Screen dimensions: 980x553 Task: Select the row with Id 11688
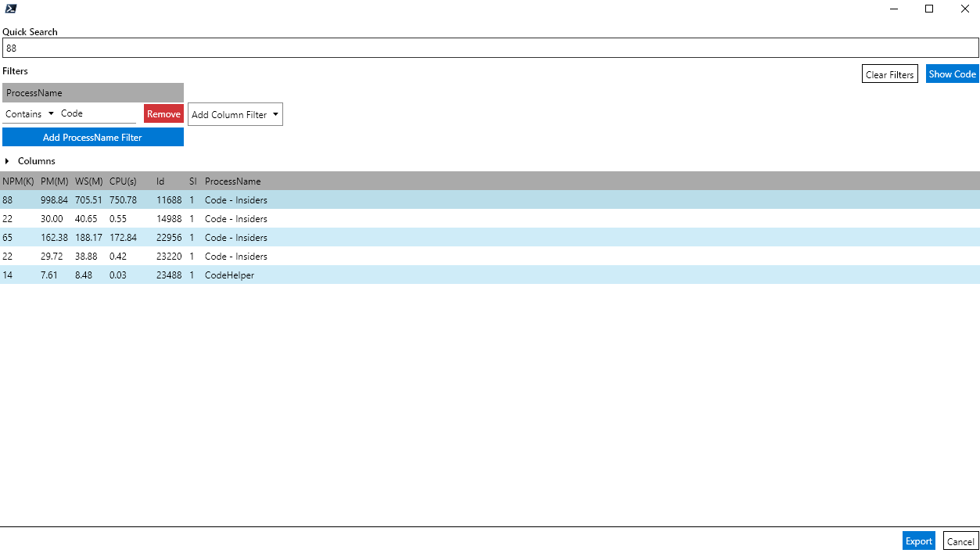point(169,200)
